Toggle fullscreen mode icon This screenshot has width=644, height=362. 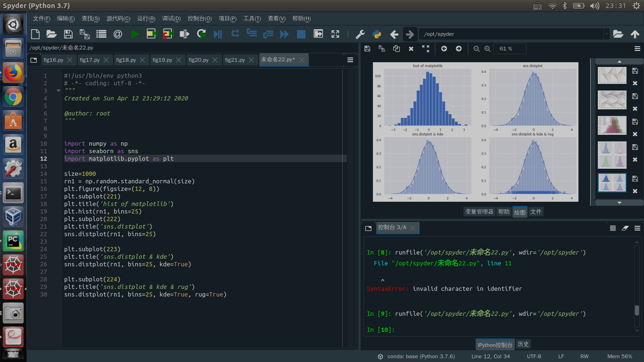(x=335, y=34)
